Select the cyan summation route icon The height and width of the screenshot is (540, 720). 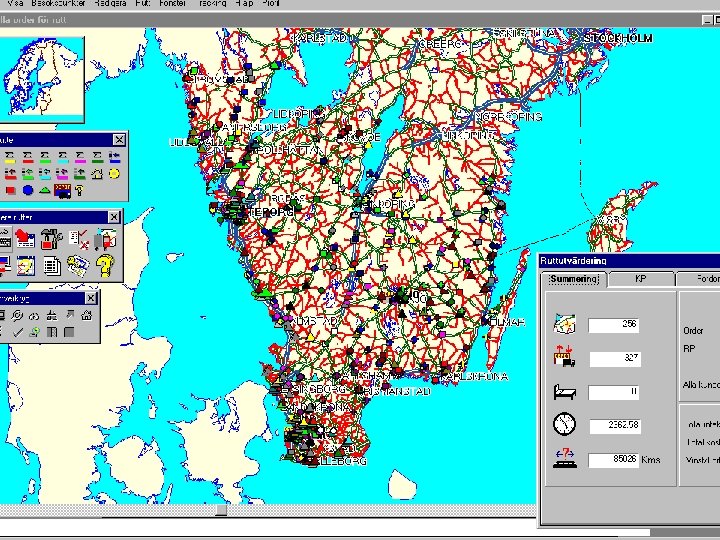point(62,158)
